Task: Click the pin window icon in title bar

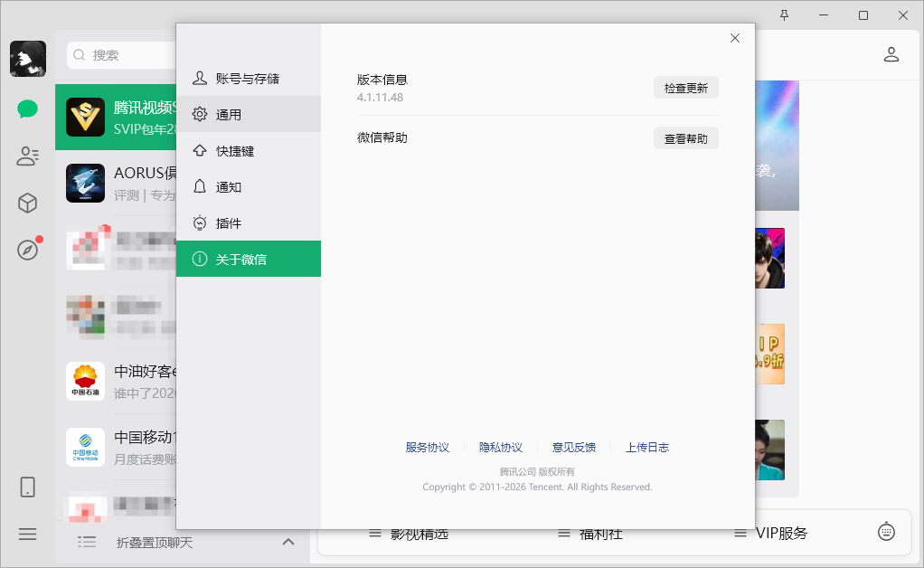Action: (785, 15)
